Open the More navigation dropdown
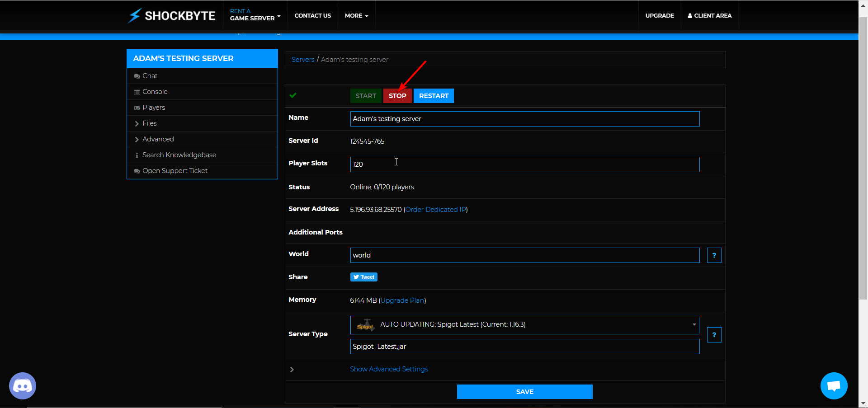868x408 pixels. coord(356,16)
